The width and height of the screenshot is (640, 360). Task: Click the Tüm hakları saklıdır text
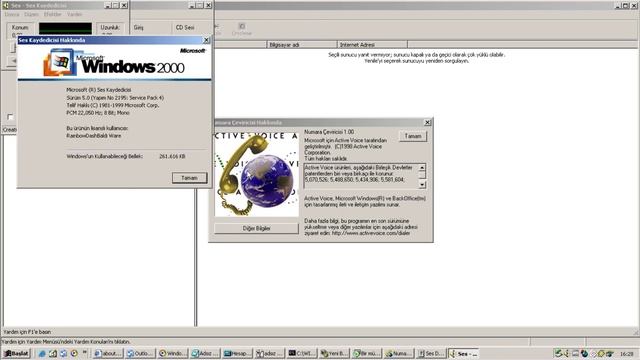[326, 158]
